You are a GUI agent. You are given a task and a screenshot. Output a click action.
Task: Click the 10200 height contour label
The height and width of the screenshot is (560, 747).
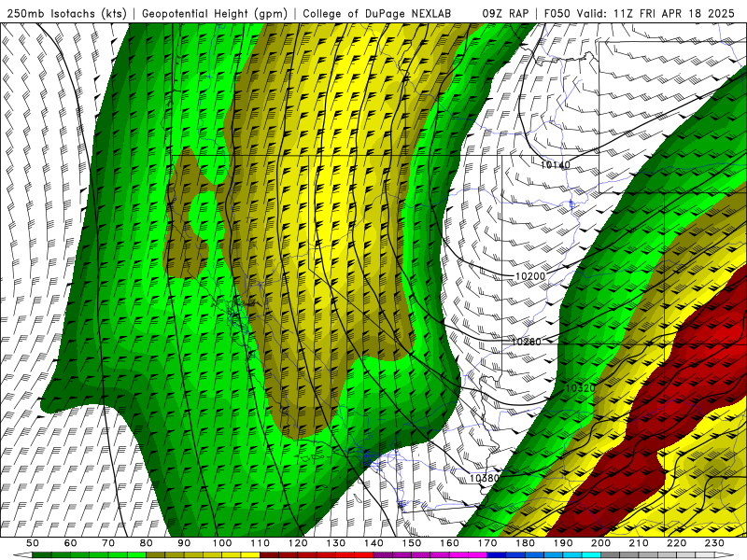pyautogui.click(x=530, y=275)
